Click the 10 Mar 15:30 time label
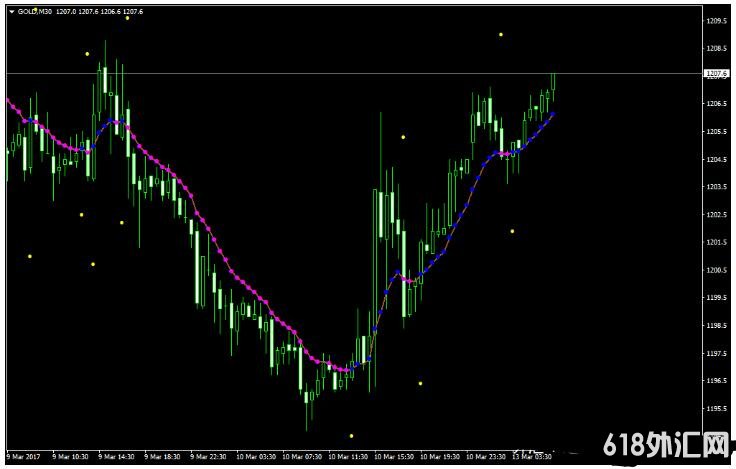This screenshot has width=736, height=469. (x=393, y=456)
